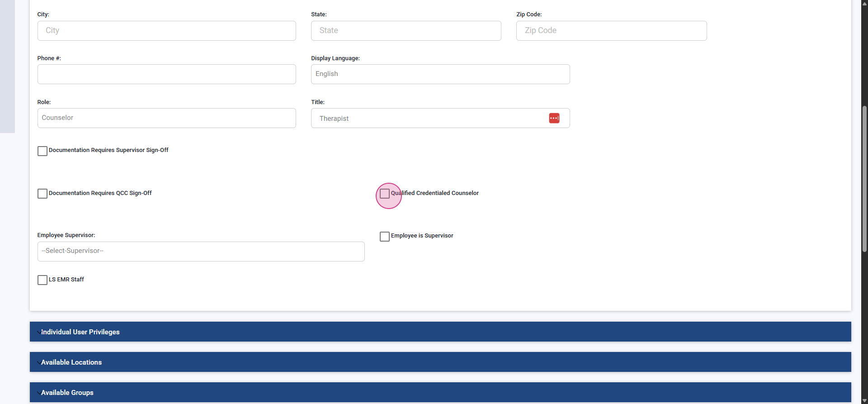
Task: Tick the Qualified Credentialed Counselor checkbox
Action: 385,194
